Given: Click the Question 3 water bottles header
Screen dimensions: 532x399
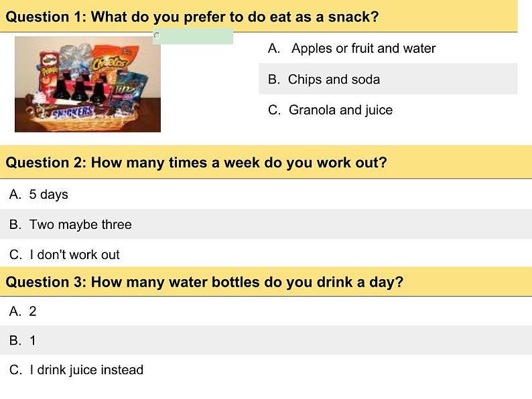Looking at the screenshot, I should [x=204, y=282].
